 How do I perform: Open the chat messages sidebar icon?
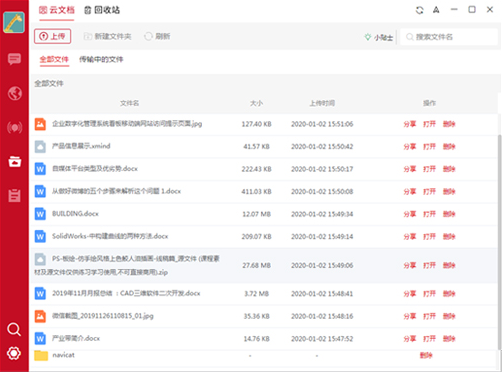click(14, 59)
